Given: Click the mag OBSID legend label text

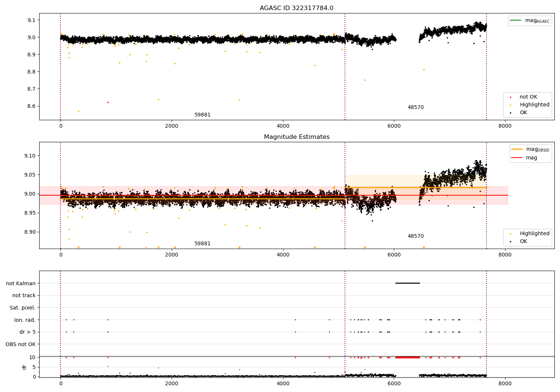Looking at the screenshot, I should point(538,149).
